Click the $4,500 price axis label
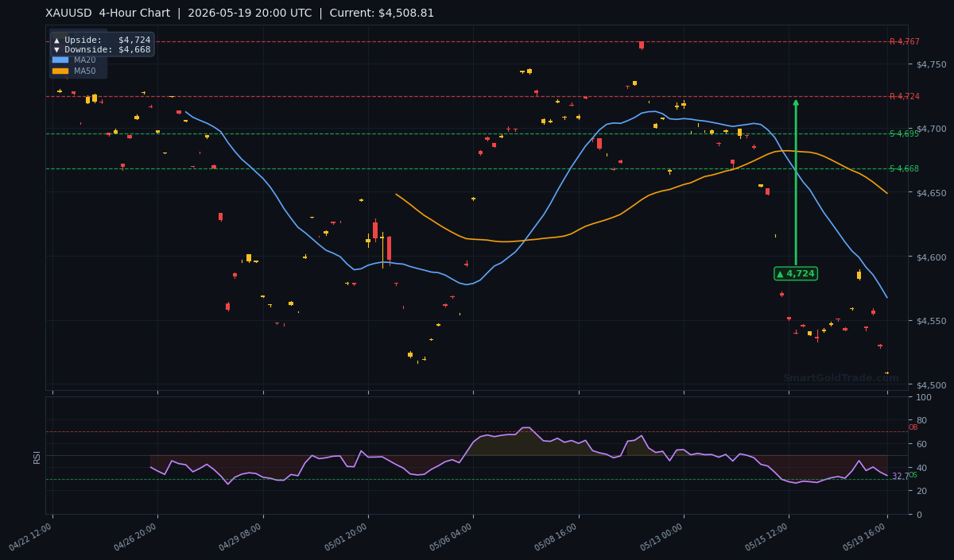This screenshot has width=954, height=560. 931,385
